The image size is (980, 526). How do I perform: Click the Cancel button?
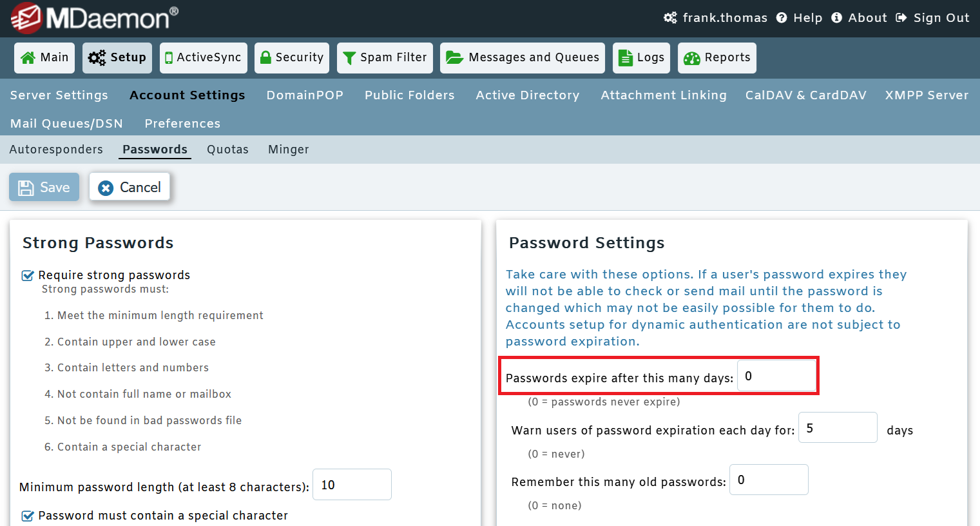[x=130, y=187]
